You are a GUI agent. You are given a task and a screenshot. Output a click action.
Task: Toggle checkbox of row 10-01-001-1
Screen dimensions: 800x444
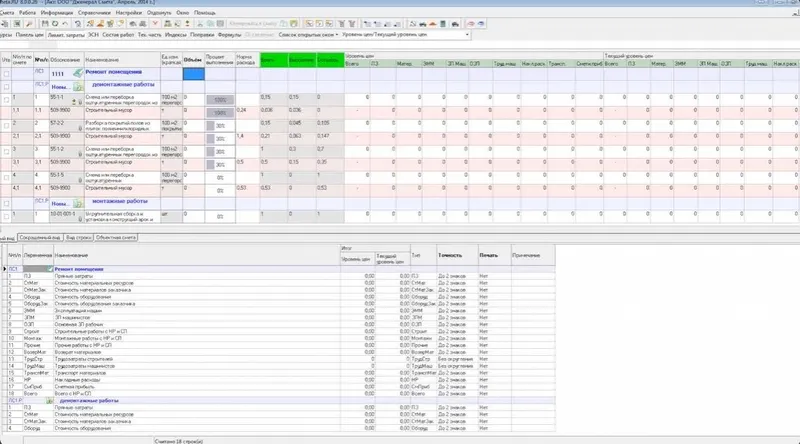6,216
